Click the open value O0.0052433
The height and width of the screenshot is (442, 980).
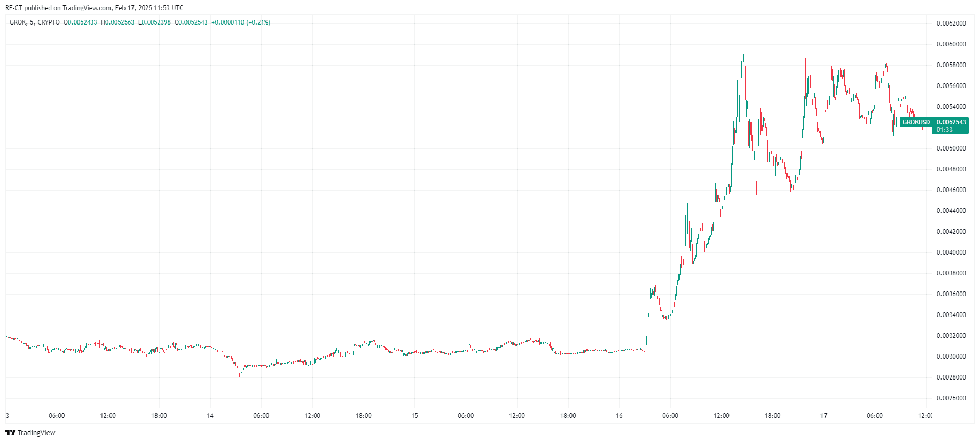(x=80, y=22)
